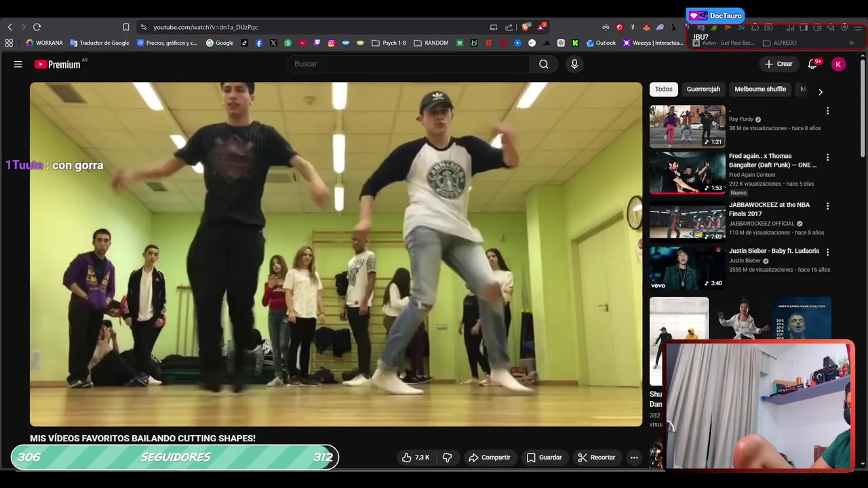Open the Psych 1-8 bookmark folder

pos(389,43)
